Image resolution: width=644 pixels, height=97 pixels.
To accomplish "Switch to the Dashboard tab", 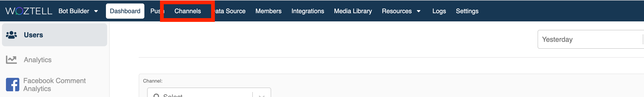I will click(125, 11).
